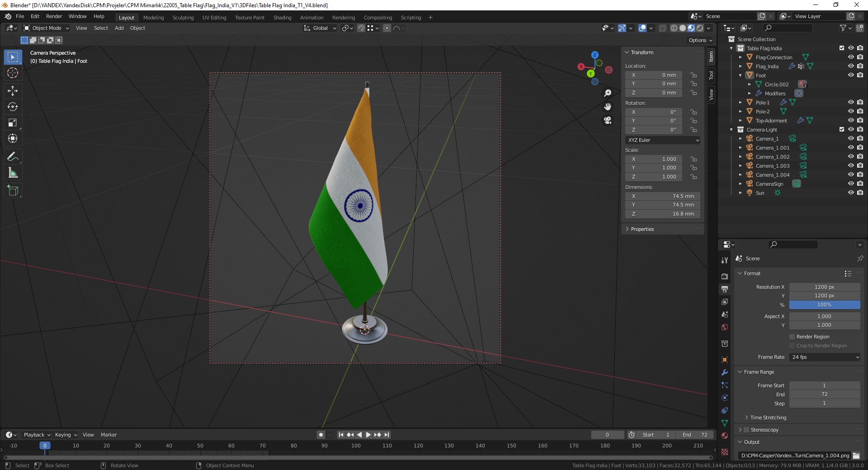Jump to timeline start frame
Screen dimensions: 868x470
point(341,435)
